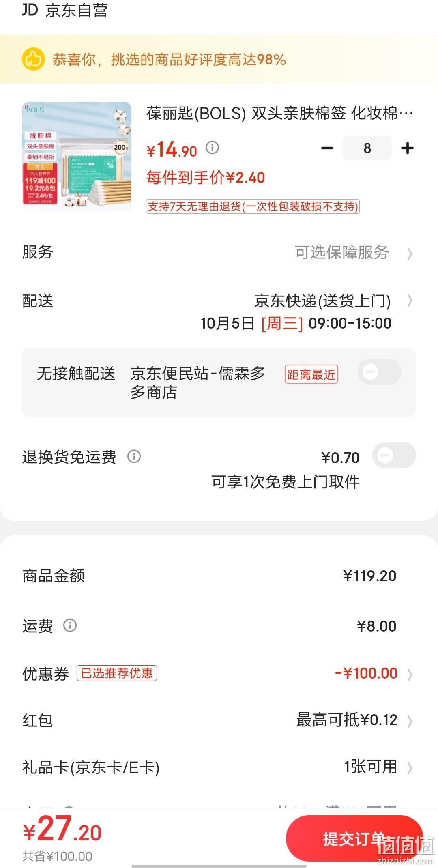Viewport: 438px width, 868px height.
Task: Tap the info icon next to 退换货免运费
Action: click(134, 457)
